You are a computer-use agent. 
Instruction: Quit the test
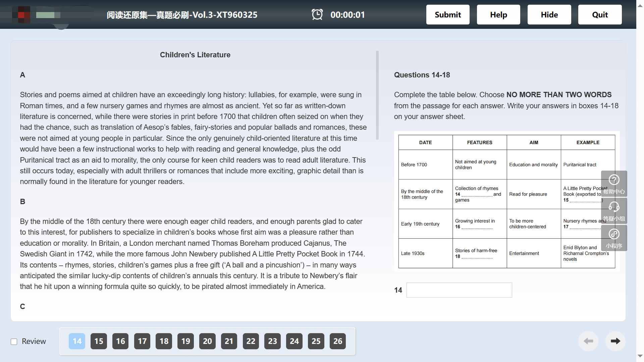pyautogui.click(x=600, y=14)
